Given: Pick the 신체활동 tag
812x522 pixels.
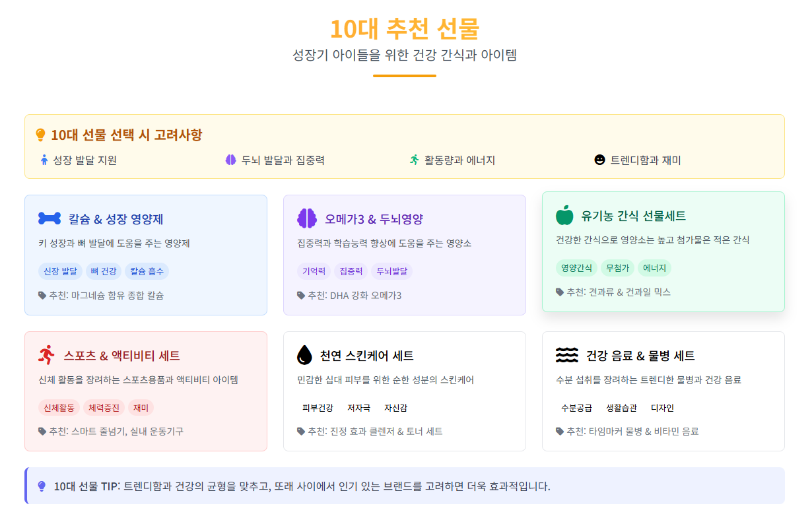Looking at the screenshot, I should 59,408.
